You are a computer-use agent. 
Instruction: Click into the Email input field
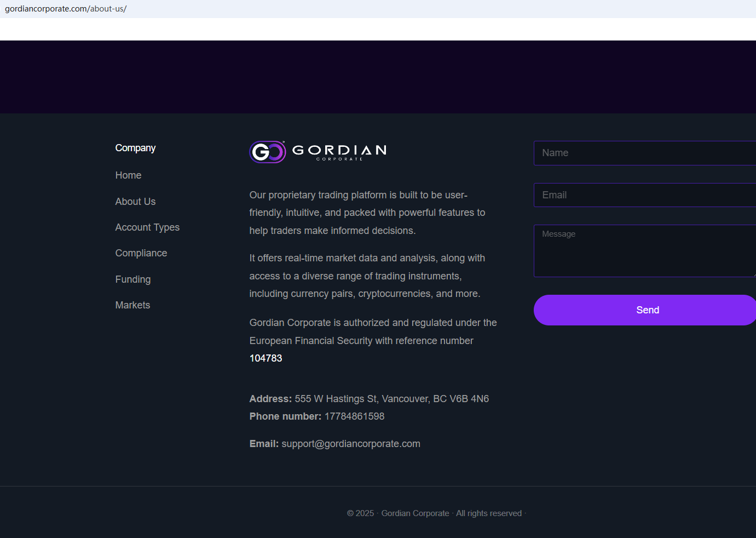click(645, 195)
